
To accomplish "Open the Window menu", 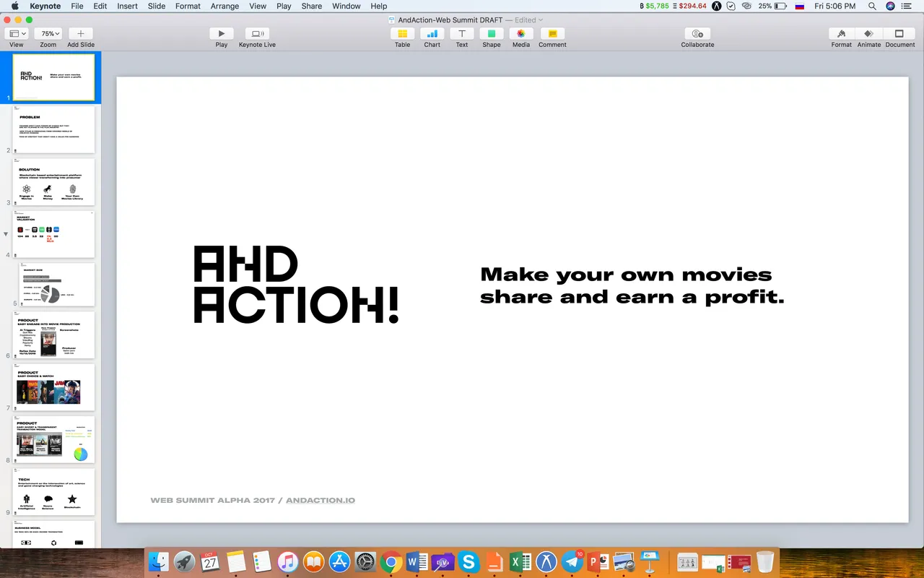I will click(x=346, y=6).
